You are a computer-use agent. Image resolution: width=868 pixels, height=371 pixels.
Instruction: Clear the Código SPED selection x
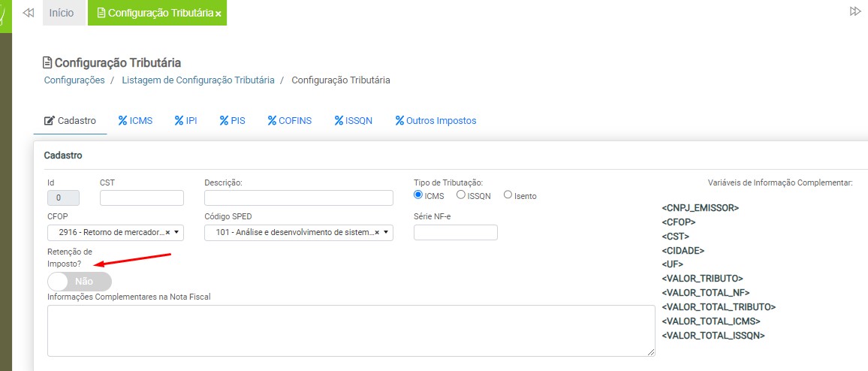pos(377,233)
